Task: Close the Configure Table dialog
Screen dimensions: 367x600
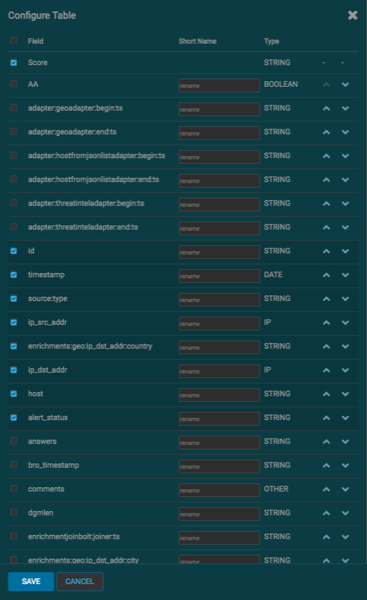Action: coord(352,15)
